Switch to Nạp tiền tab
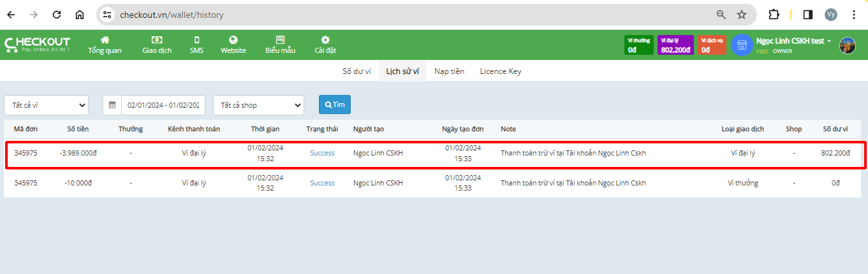 pyautogui.click(x=449, y=71)
